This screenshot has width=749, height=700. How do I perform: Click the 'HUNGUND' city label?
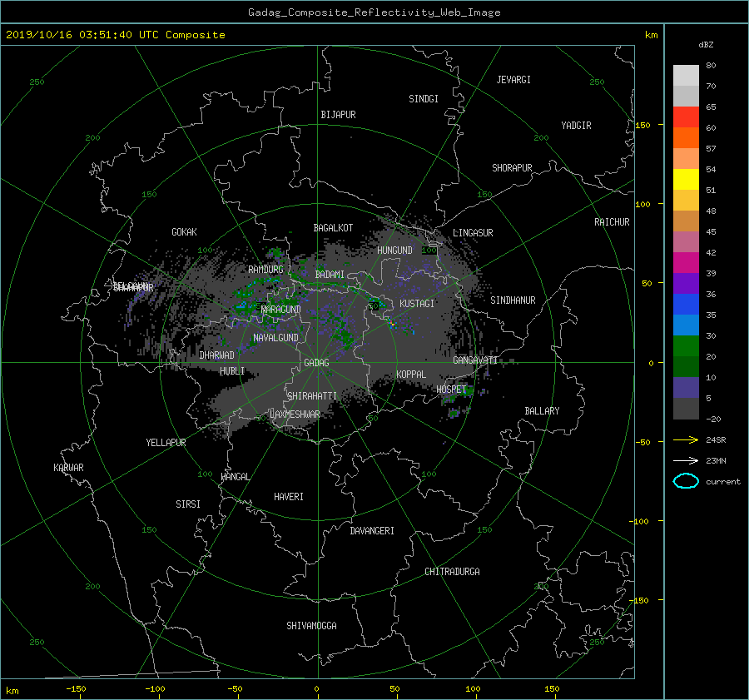point(394,251)
